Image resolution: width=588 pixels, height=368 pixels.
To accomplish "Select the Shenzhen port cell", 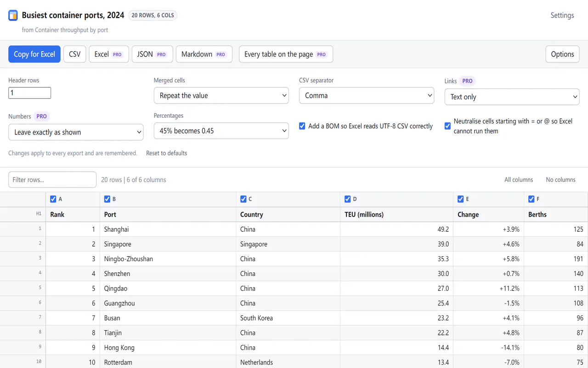I will click(x=168, y=274).
